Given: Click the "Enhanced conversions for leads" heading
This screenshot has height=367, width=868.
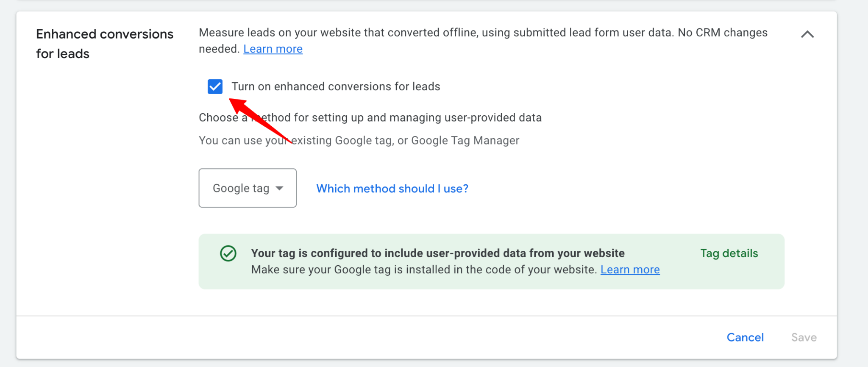Looking at the screenshot, I should 104,43.
